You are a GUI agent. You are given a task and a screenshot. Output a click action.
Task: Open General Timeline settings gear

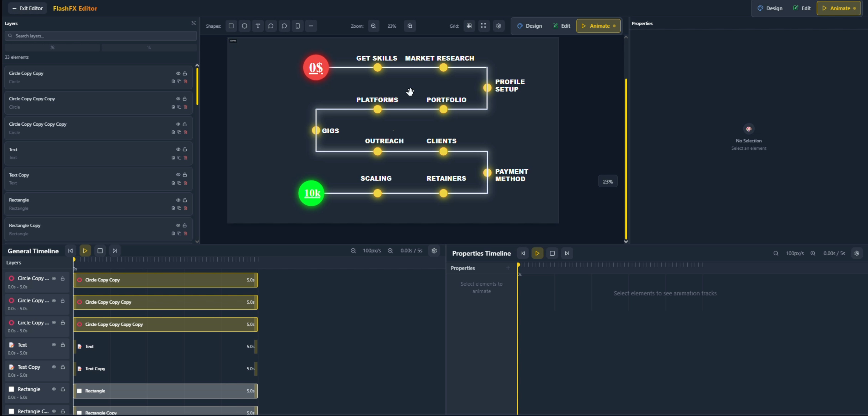[x=434, y=251]
